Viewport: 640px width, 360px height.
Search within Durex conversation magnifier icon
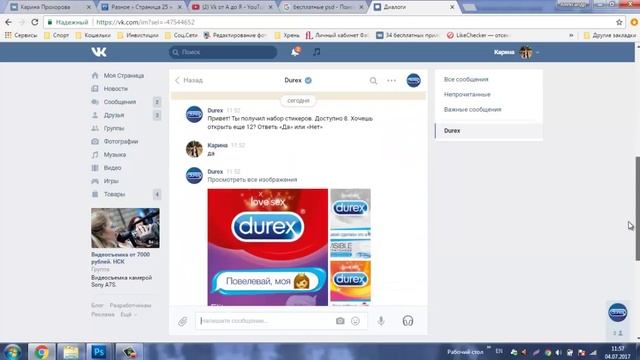373,80
